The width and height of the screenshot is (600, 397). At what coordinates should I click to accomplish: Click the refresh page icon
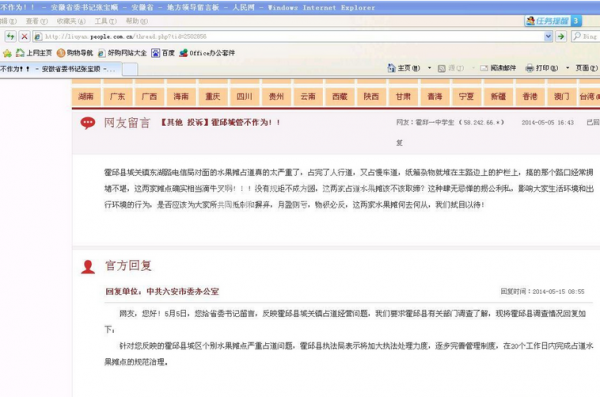[x=10, y=36]
